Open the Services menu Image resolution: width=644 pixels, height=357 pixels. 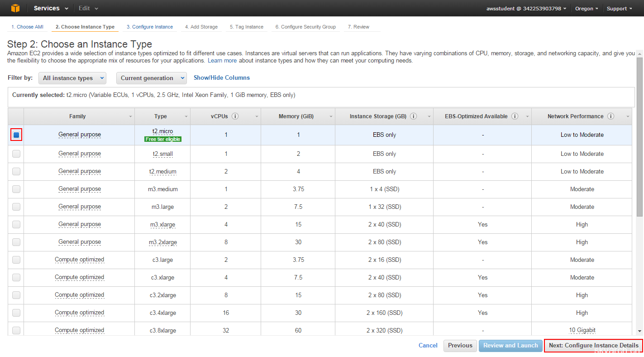point(51,8)
